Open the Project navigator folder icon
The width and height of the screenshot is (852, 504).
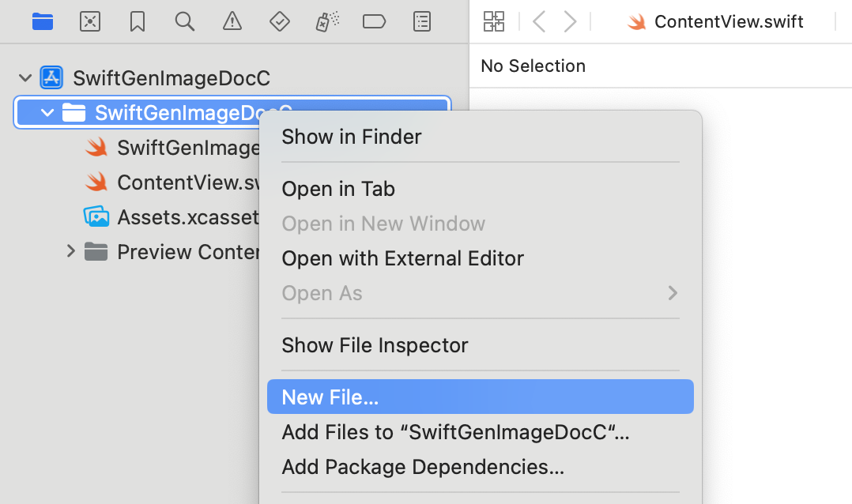coord(43,21)
